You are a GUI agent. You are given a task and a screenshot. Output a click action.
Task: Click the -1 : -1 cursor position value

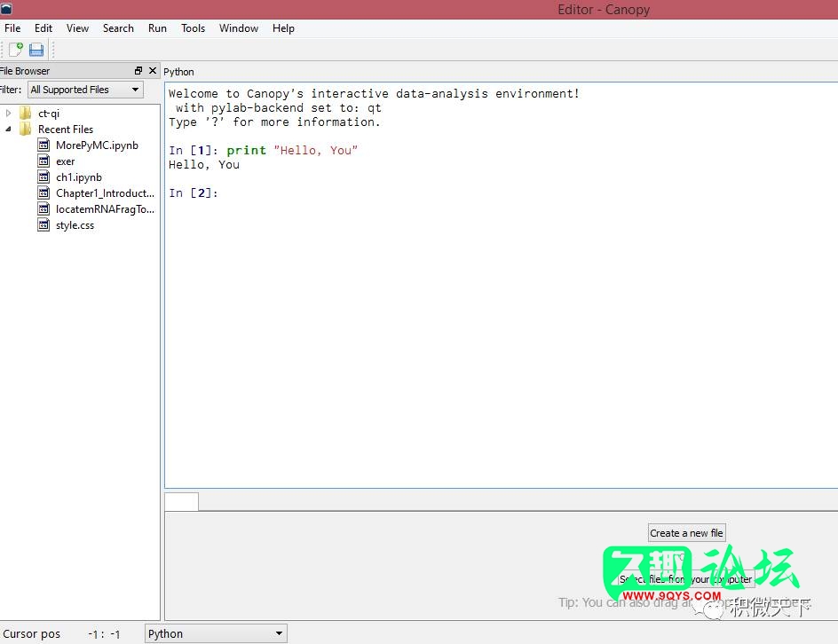[x=104, y=634]
